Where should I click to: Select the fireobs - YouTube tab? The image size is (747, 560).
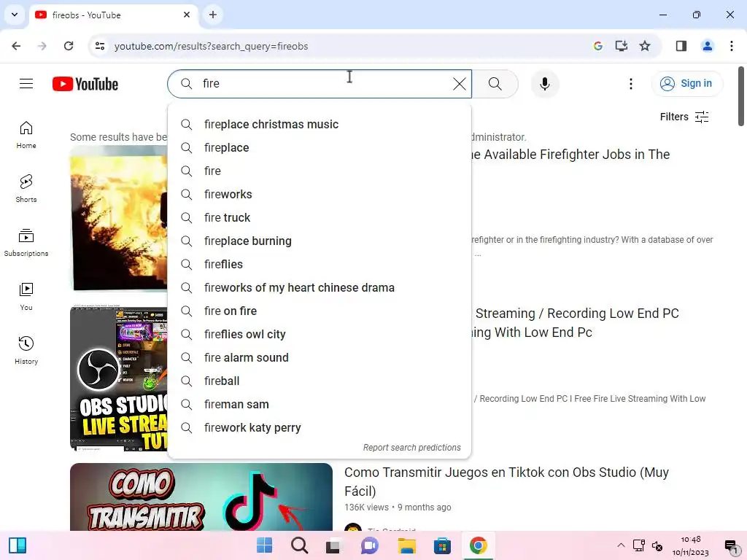[x=113, y=15]
